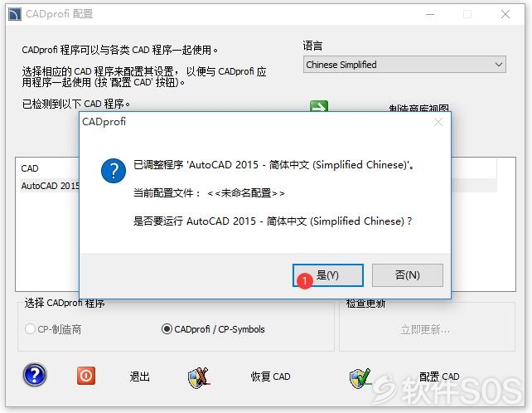Confirm with the 是(Y) button
This screenshot has width=532, height=413.
(328, 275)
